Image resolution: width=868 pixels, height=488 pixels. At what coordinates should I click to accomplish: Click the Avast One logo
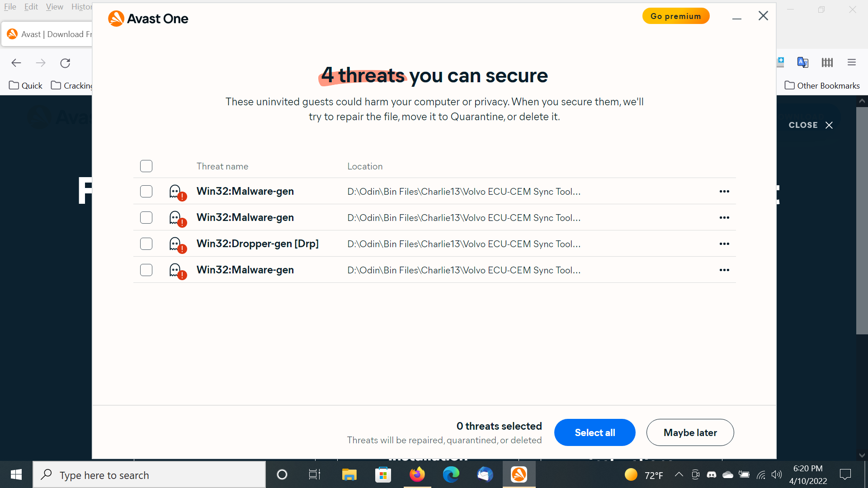click(x=148, y=19)
